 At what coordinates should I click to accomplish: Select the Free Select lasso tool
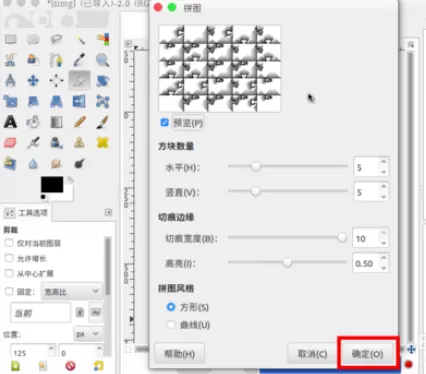[56, 39]
